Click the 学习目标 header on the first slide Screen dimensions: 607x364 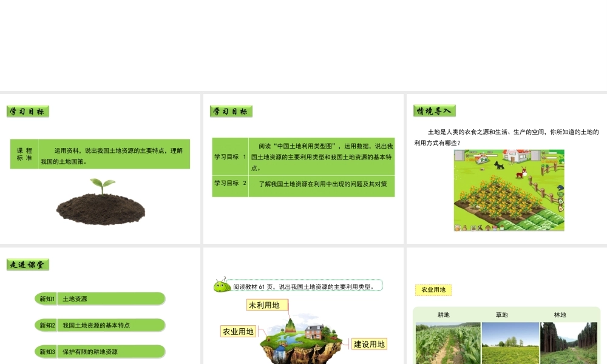[28, 112]
